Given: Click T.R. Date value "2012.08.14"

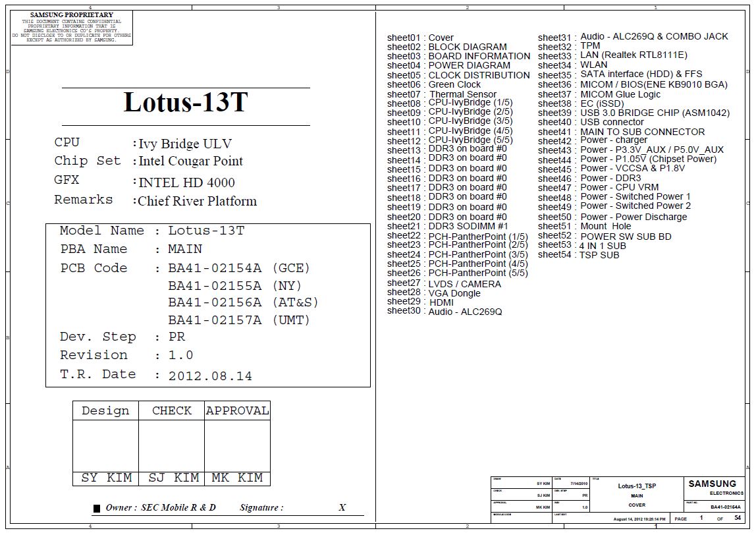Looking at the screenshot, I should pyautogui.click(x=210, y=376).
